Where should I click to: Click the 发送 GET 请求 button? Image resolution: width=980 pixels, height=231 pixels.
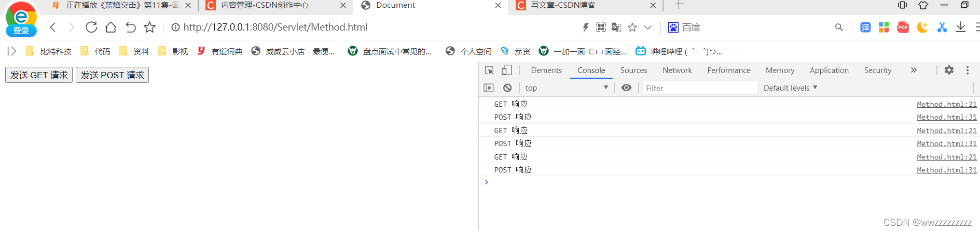point(39,75)
